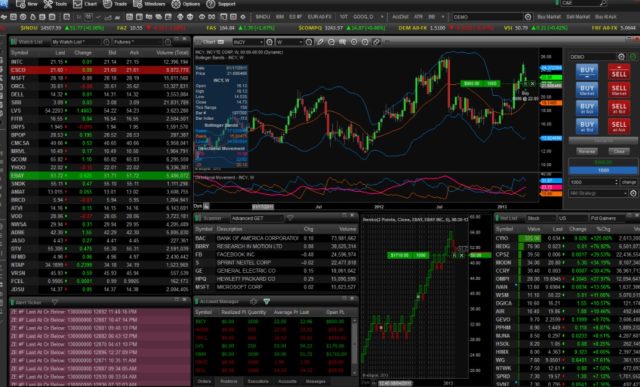This screenshot has height=387, width=640.
Task: Select FACEBOOK INC in the Scanner
Action: pyautogui.click(x=276, y=254)
